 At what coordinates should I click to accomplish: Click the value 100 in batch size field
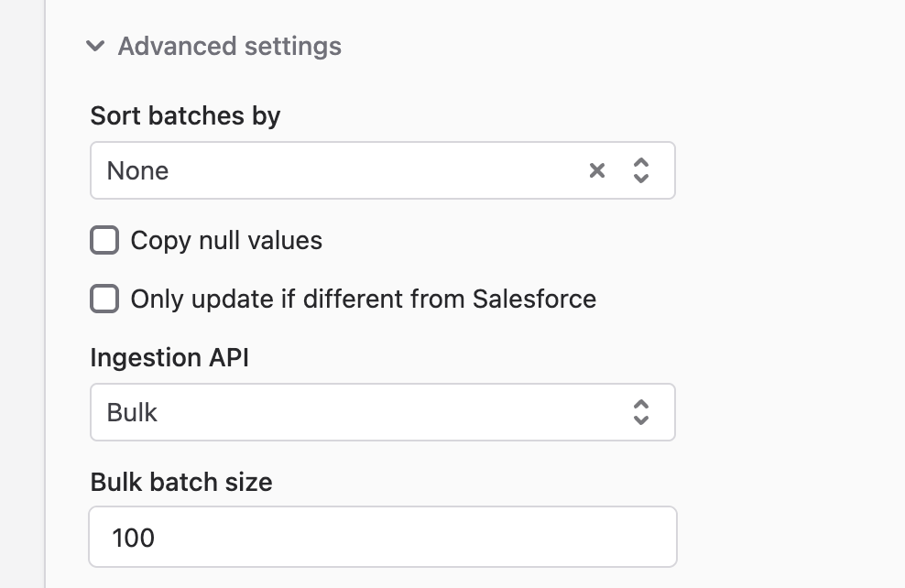(134, 538)
